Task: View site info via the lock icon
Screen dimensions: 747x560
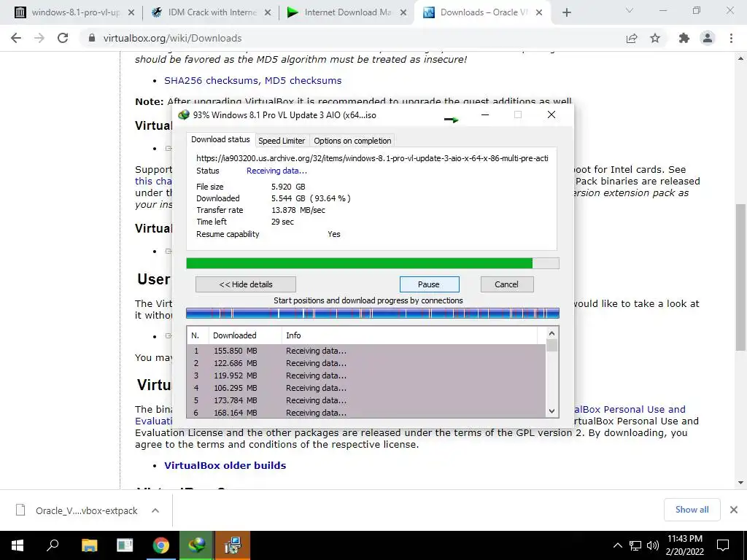Action: click(92, 38)
